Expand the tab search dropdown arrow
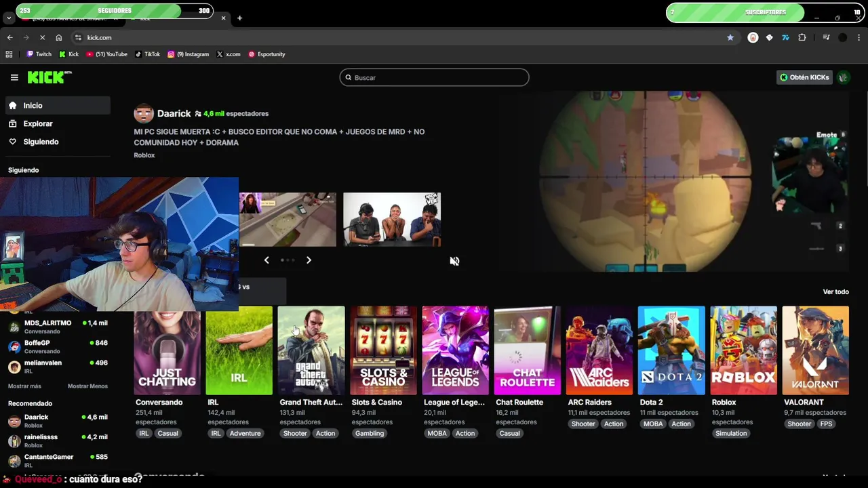Viewport: 868px width, 488px height. pyautogui.click(x=8, y=18)
